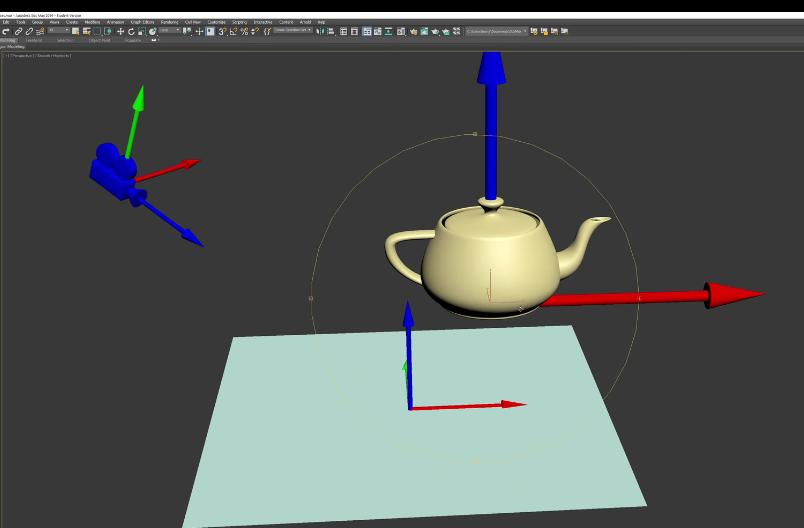The height and width of the screenshot is (528, 804).
Task: Open the Material Editor
Action: click(401, 31)
